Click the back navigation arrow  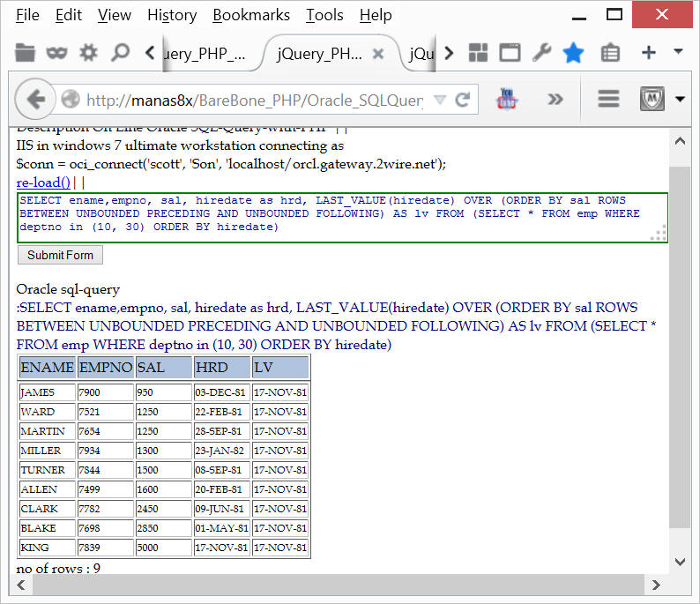pyautogui.click(x=36, y=99)
